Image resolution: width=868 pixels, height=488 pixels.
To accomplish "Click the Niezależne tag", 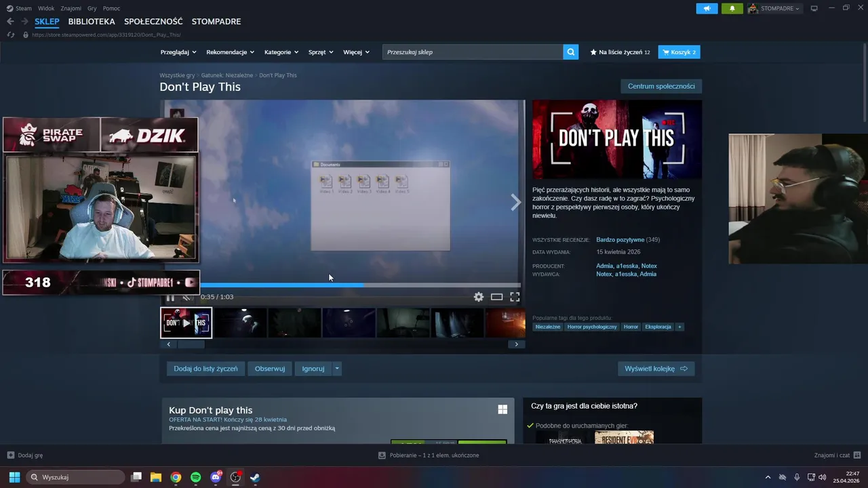I will pyautogui.click(x=548, y=327).
